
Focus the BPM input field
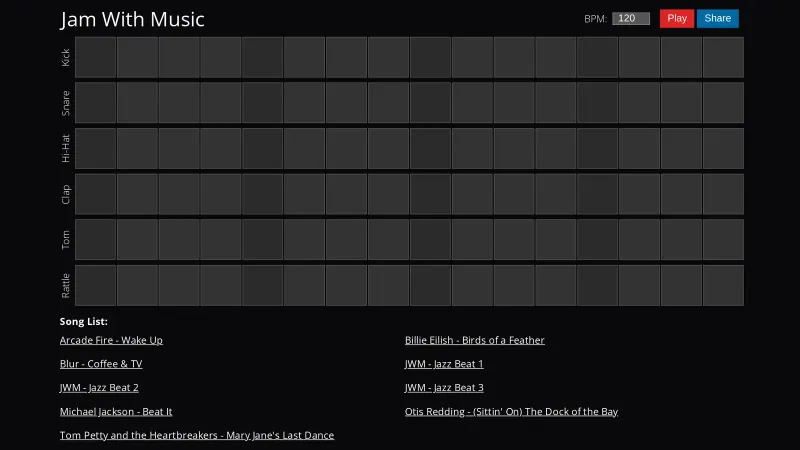click(631, 18)
